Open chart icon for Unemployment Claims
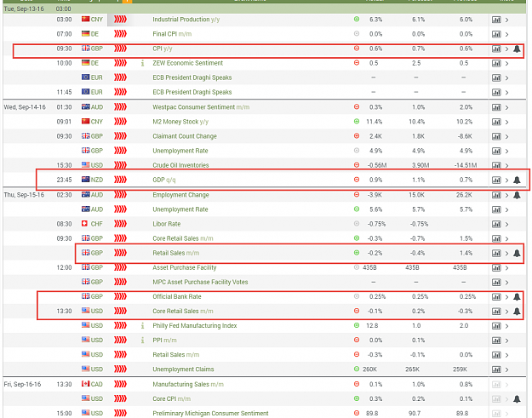This screenshot has height=418, width=532. pos(496,369)
